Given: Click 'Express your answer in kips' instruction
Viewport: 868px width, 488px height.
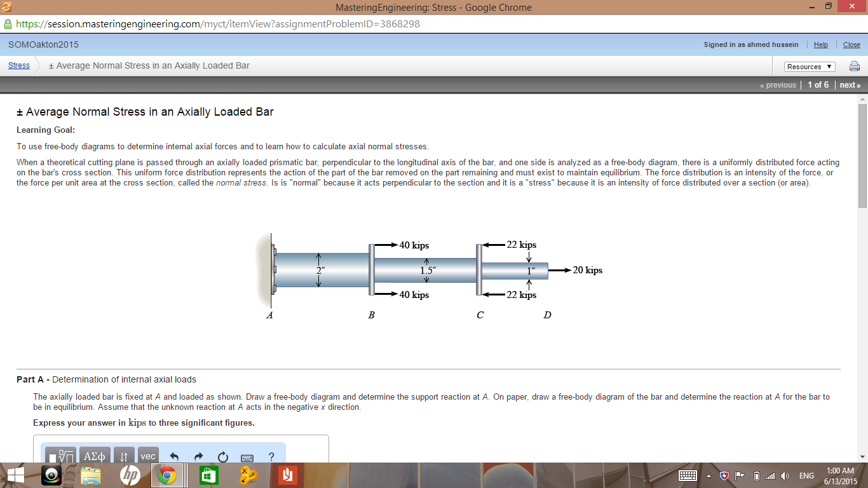Looking at the screenshot, I should click(x=144, y=423).
